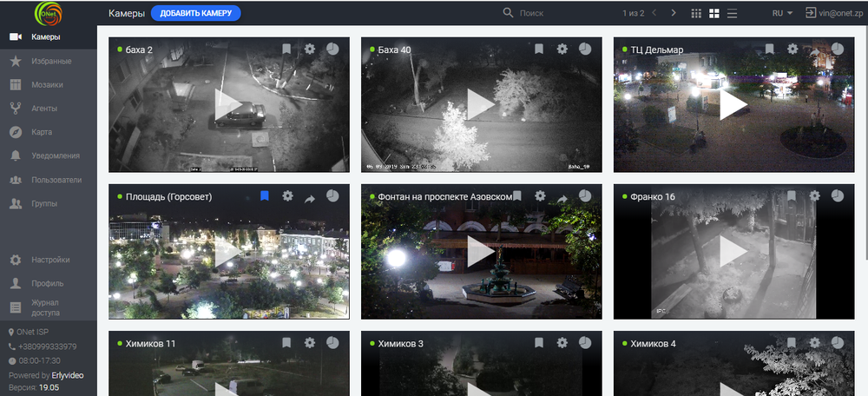Go to next page of cameras
The image size is (868, 396).
point(674,13)
